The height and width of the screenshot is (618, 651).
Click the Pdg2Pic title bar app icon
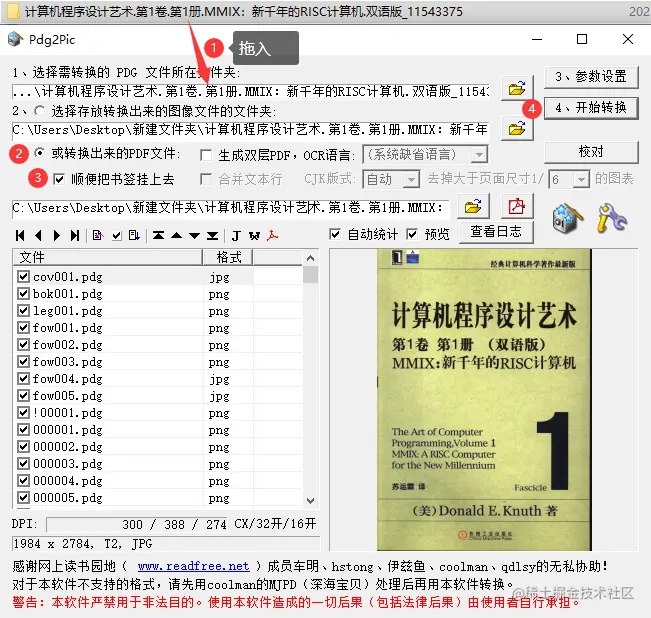tap(15, 39)
